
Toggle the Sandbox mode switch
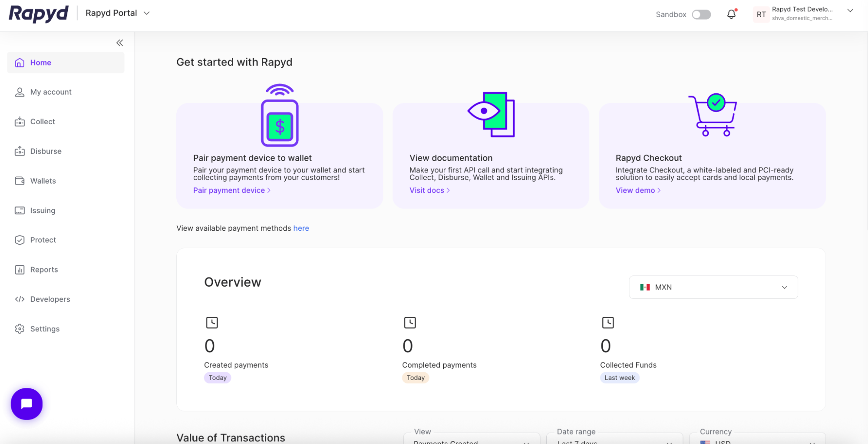(x=701, y=14)
